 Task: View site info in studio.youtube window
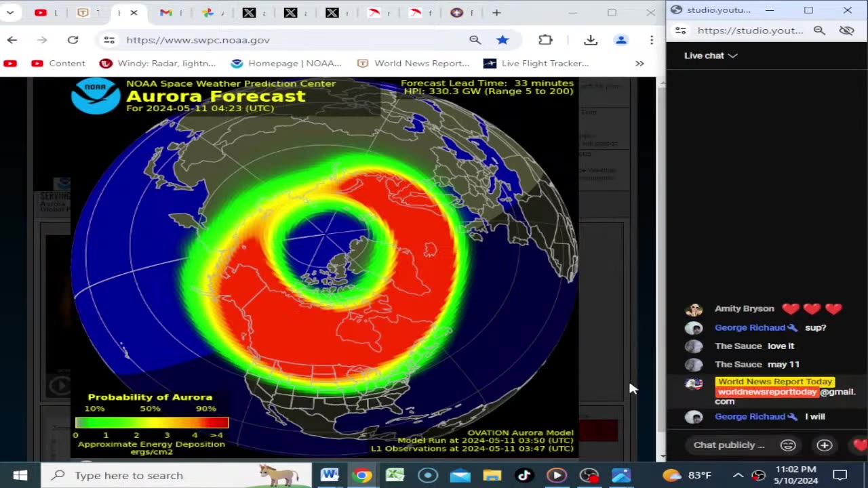(681, 30)
